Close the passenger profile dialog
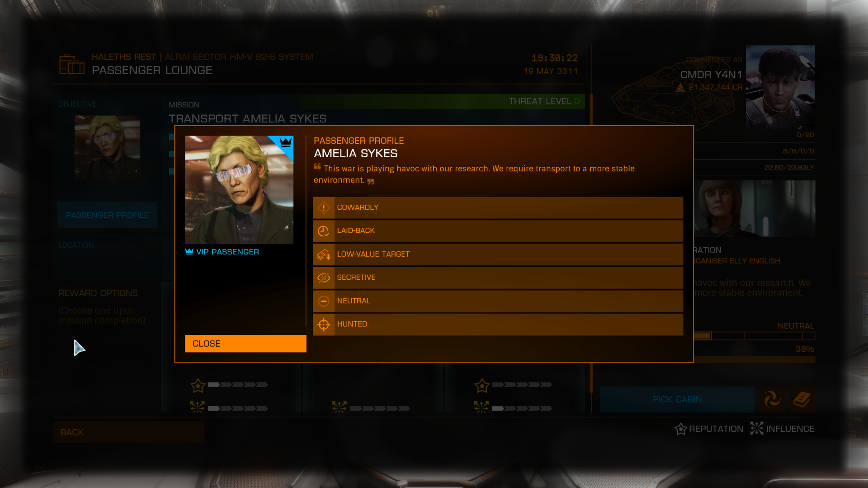 [245, 343]
